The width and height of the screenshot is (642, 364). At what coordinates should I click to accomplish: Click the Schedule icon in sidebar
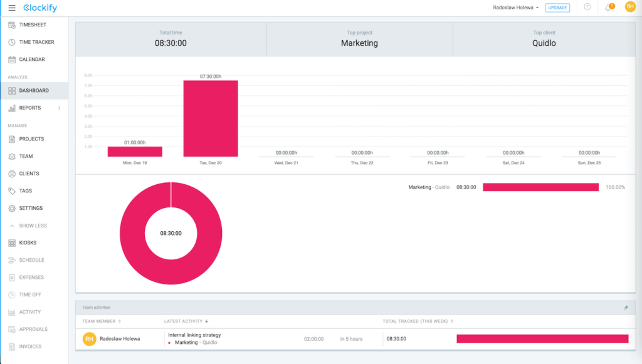tap(12, 260)
